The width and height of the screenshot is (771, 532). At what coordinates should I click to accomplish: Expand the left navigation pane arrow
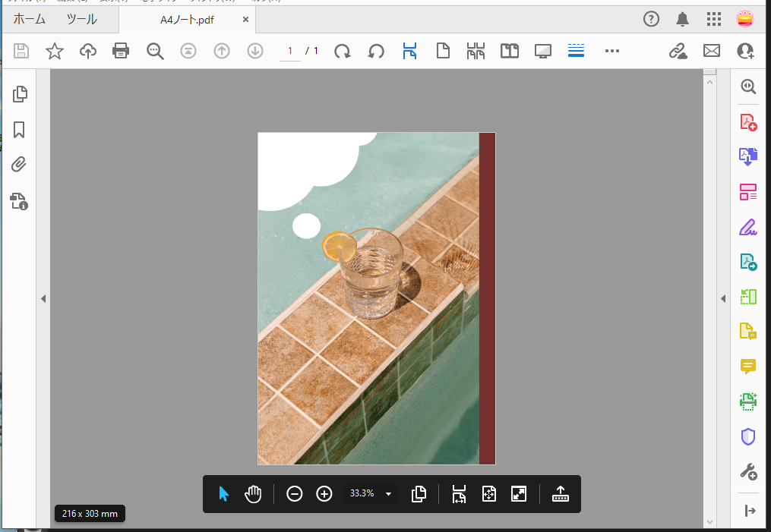click(x=43, y=299)
